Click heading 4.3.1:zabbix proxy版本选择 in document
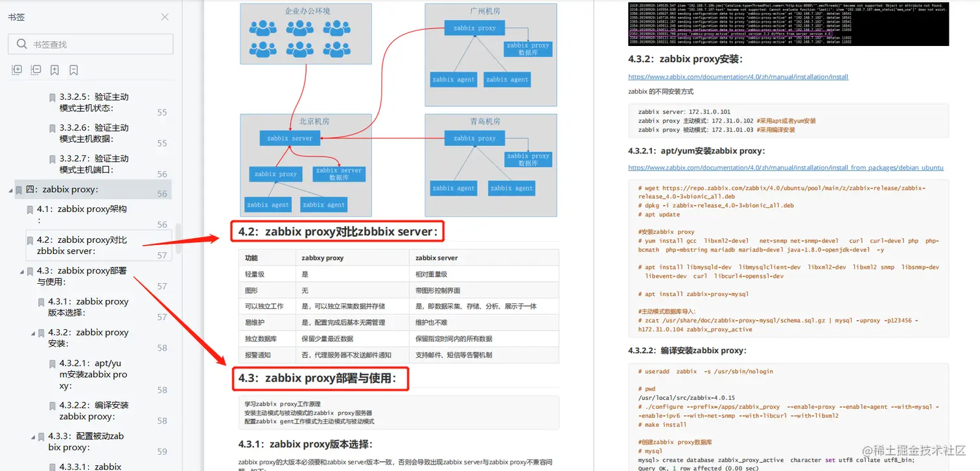Image resolution: width=980 pixels, height=471 pixels. point(305,444)
